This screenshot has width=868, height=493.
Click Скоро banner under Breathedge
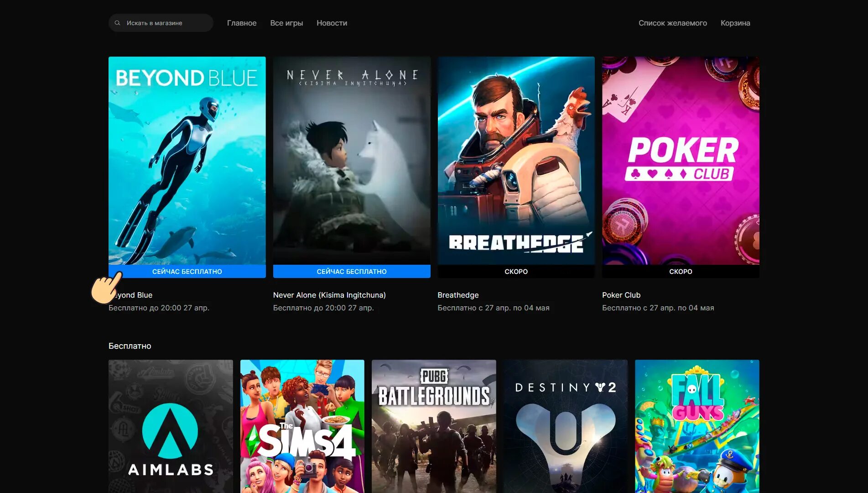pos(516,271)
